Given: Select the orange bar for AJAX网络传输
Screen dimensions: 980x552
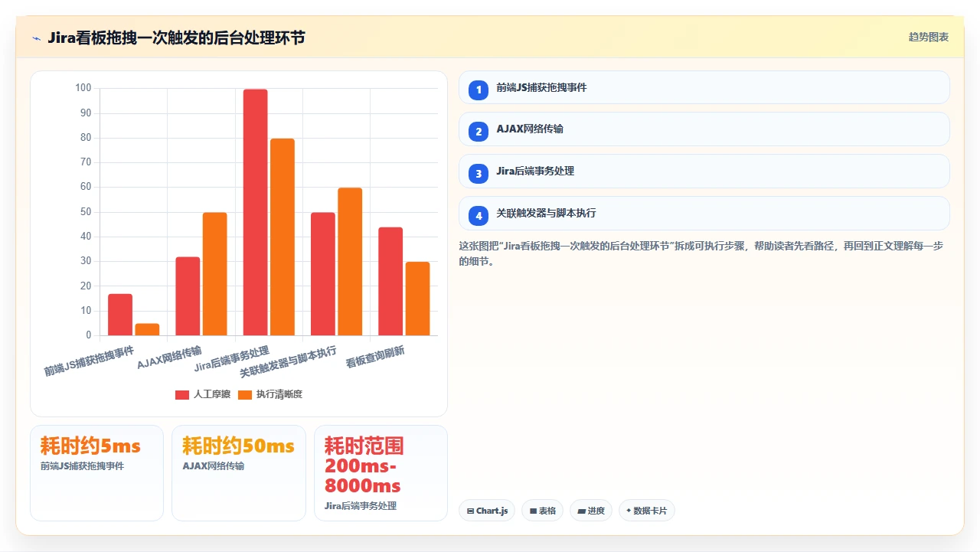Looking at the screenshot, I should 215,274.
